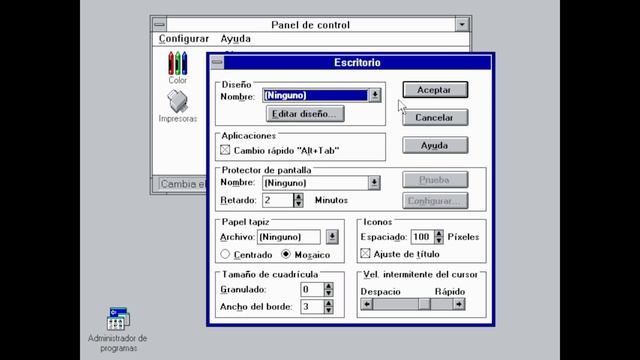Click the Diseño Nombre (Ninguno) combo field

315,96
